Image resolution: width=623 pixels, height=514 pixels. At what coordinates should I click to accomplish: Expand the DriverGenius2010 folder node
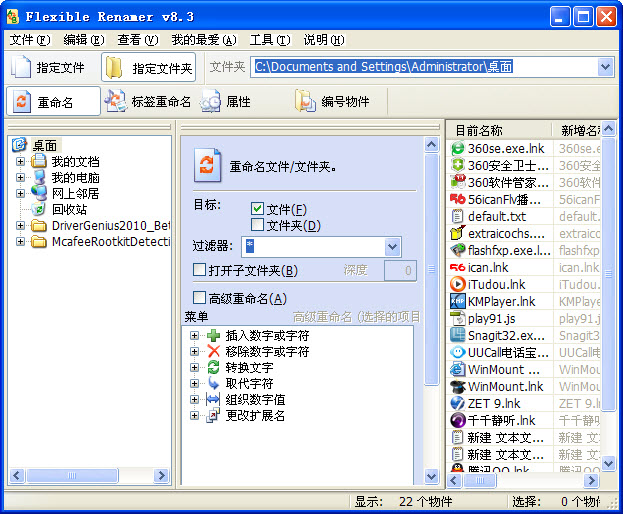coord(20,225)
